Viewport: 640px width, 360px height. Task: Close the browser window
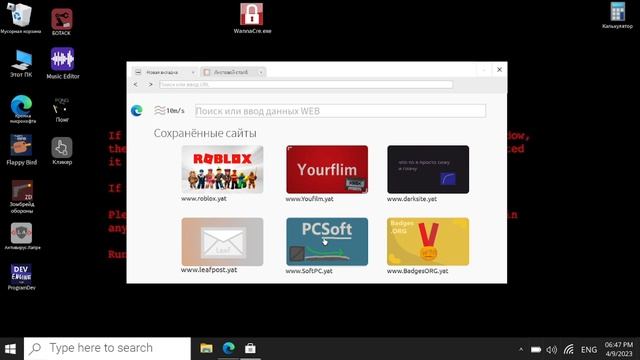[x=499, y=70]
